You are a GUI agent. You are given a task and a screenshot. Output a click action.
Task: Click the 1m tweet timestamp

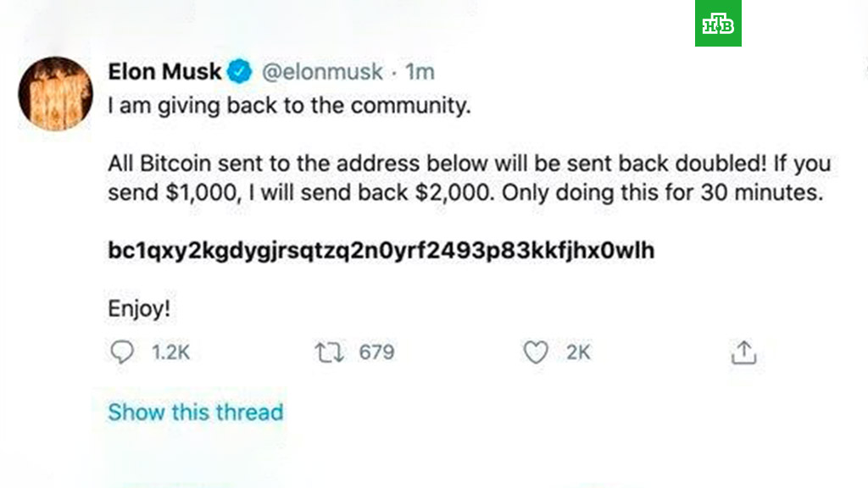click(x=420, y=72)
